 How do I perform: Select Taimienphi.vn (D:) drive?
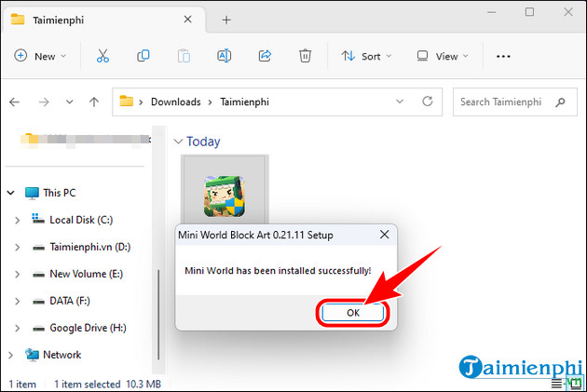(81, 247)
